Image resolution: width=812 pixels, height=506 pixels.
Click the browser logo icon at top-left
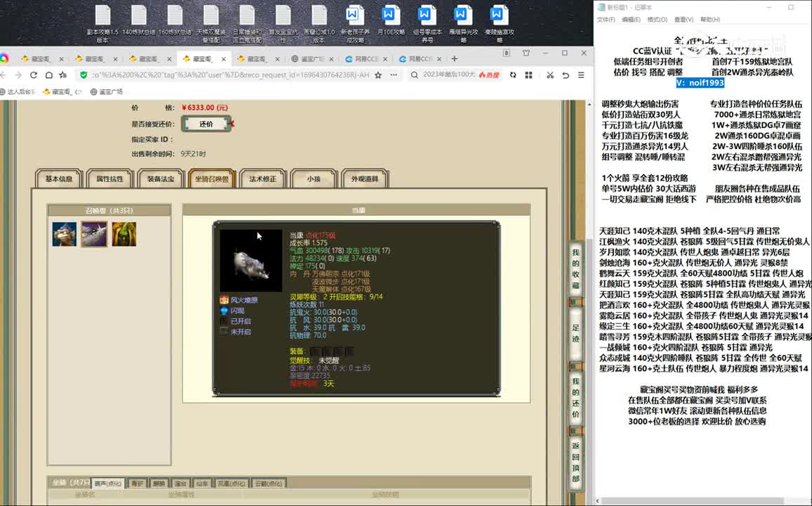tap(4, 58)
